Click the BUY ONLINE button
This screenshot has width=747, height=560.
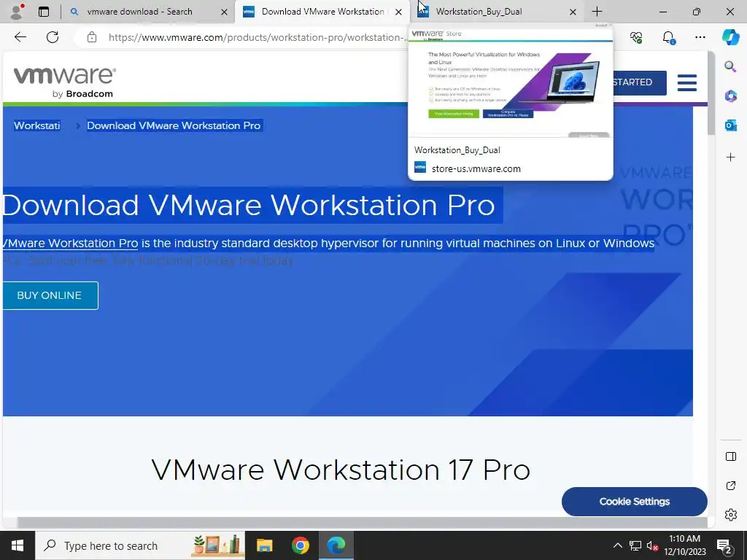[50, 296]
